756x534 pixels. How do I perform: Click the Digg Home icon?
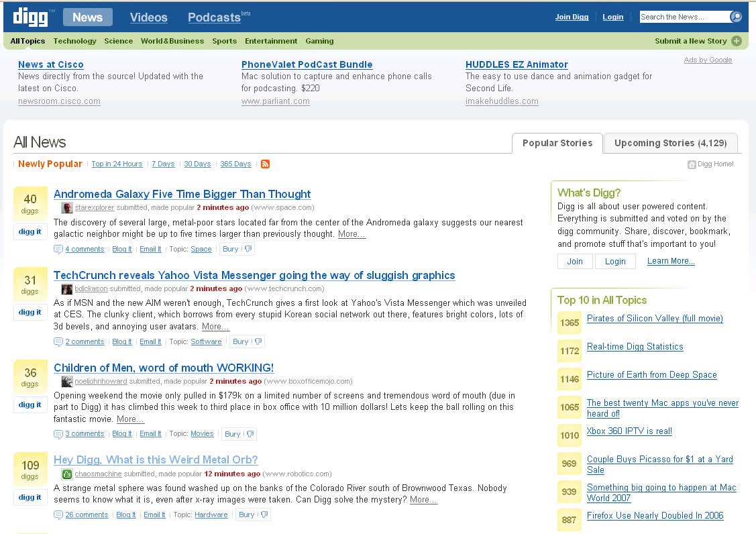coord(692,164)
